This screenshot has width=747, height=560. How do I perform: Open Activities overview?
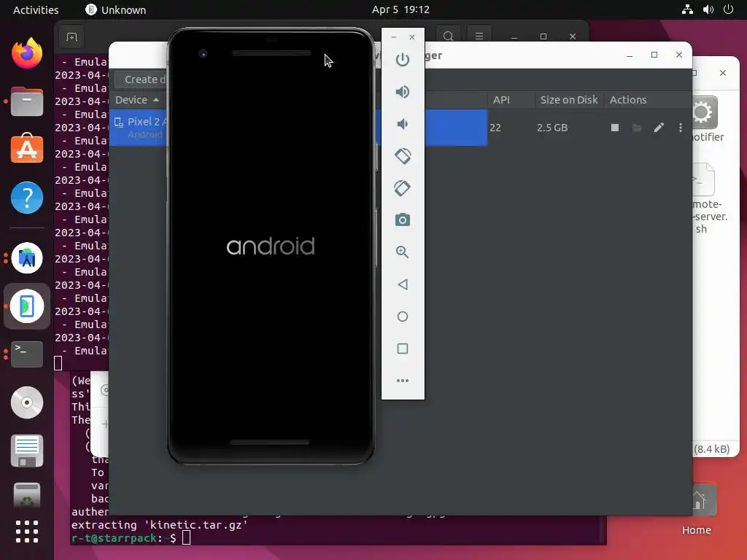[x=36, y=9]
